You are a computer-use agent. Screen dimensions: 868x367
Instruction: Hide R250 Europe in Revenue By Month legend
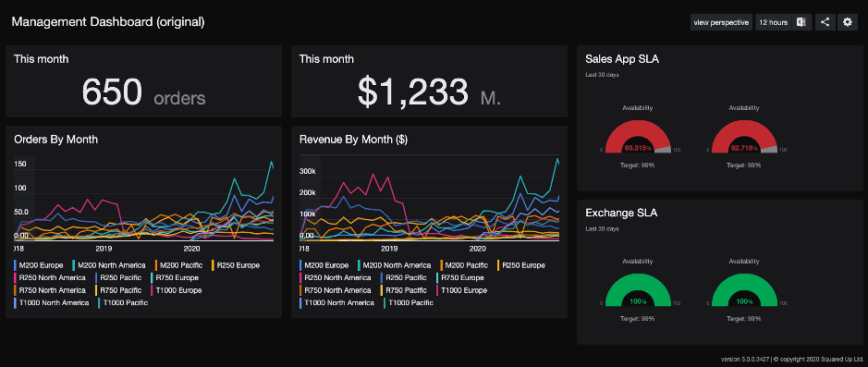pos(521,265)
